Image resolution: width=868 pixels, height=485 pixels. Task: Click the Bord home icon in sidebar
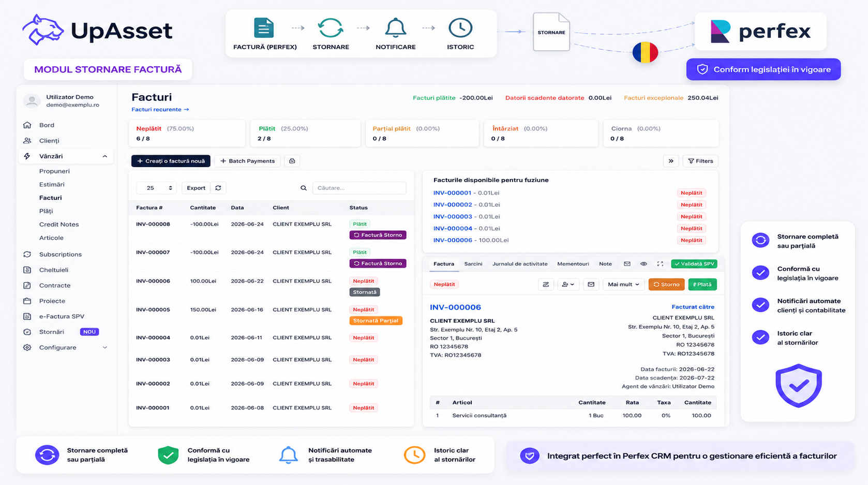pos(27,125)
